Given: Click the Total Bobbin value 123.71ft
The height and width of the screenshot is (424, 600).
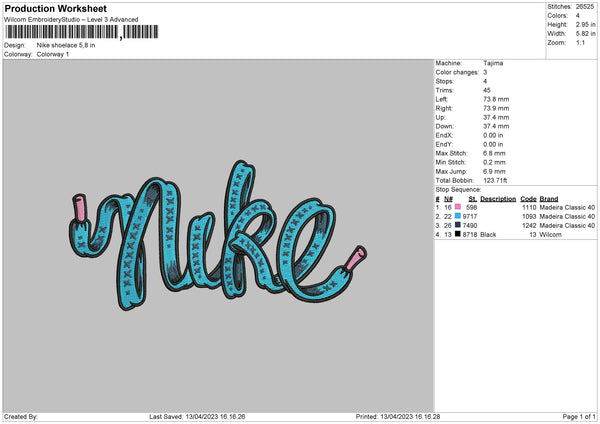Looking at the screenshot, I should pos(495,180).
